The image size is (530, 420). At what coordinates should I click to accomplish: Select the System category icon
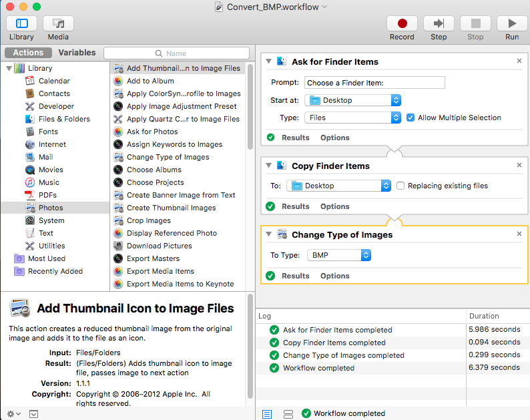(x=30, y=220)
